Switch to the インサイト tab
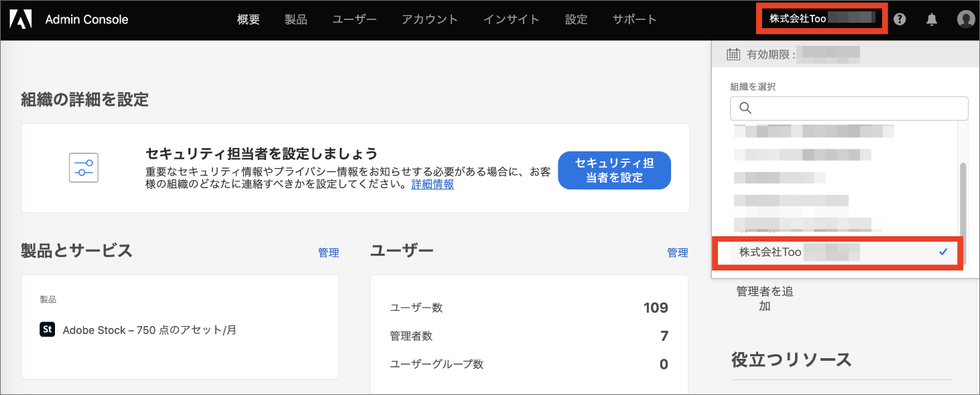This screenshot has width=980, height=395. point(511,19)
